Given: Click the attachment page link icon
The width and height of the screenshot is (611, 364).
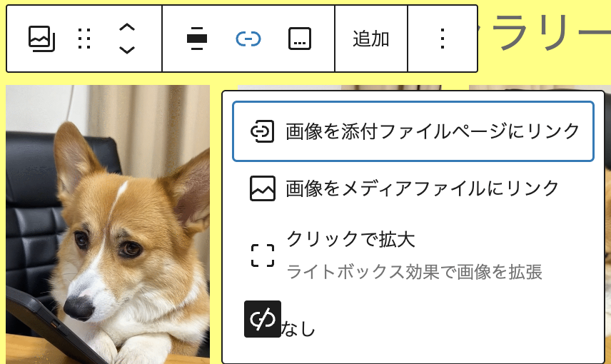Looking at the screenshot, I should 262,131.
